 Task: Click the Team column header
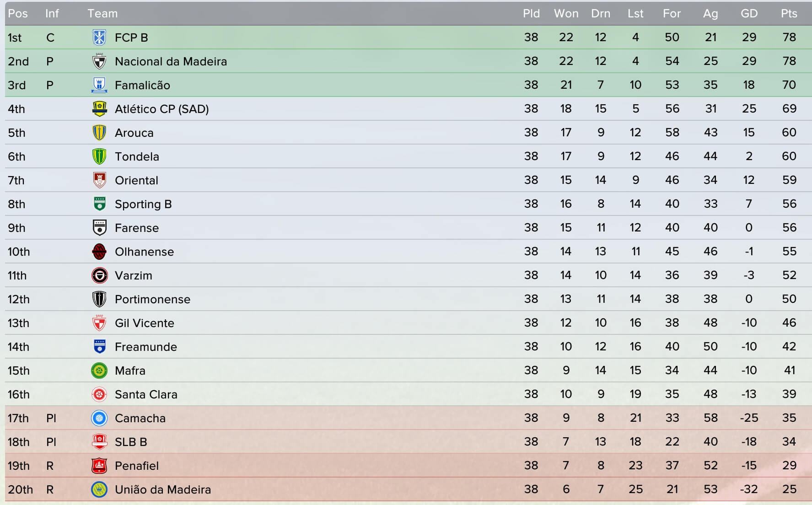click(x=102, y=14)
